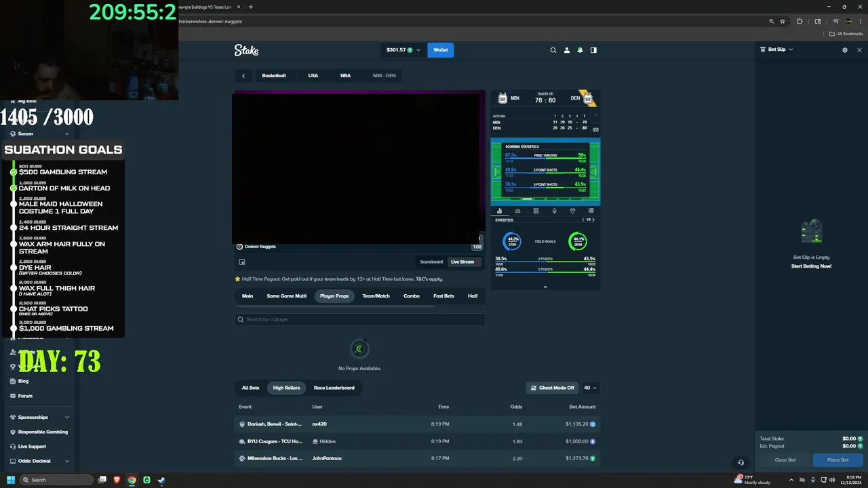This screenshot has width=868, height=488.
Task: Open the 40 rows count dropdown
Action: (590, 388)
